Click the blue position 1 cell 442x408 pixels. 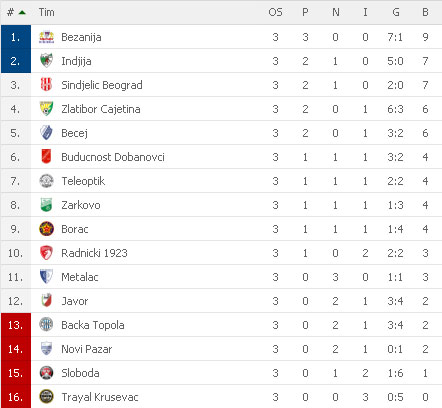click(x=16, y=37)
